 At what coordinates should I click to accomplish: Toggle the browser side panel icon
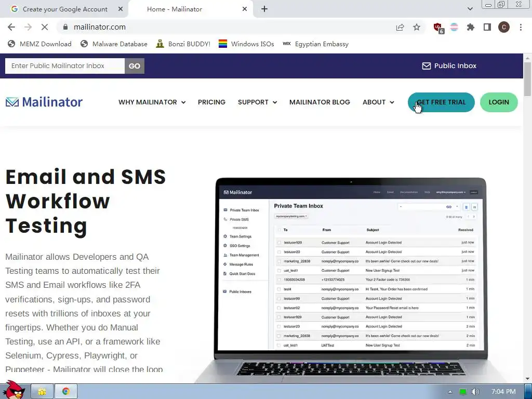487,27
